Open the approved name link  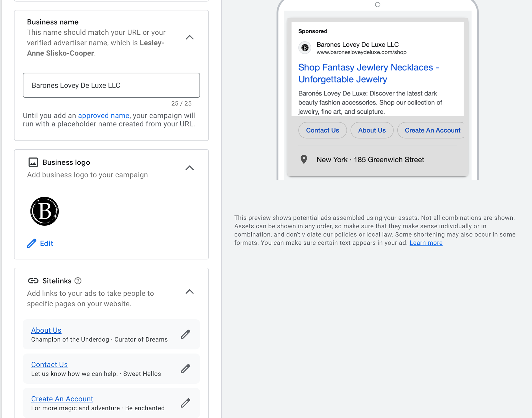[x=103, y=116]
